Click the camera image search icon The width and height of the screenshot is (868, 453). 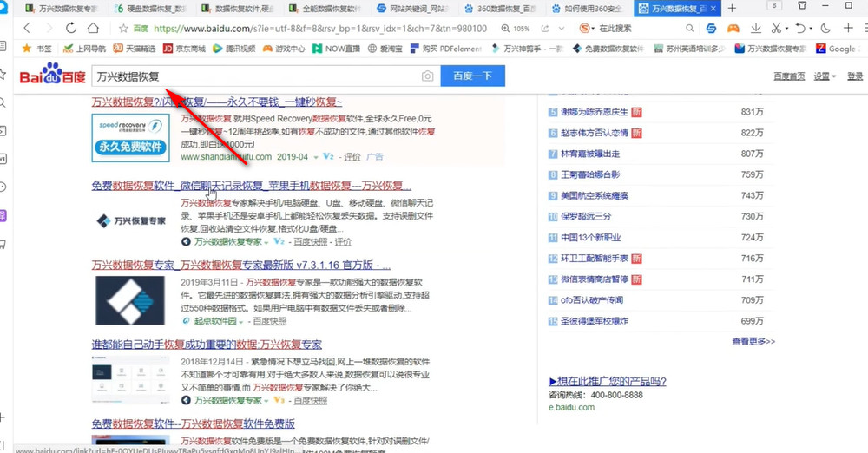427,76
